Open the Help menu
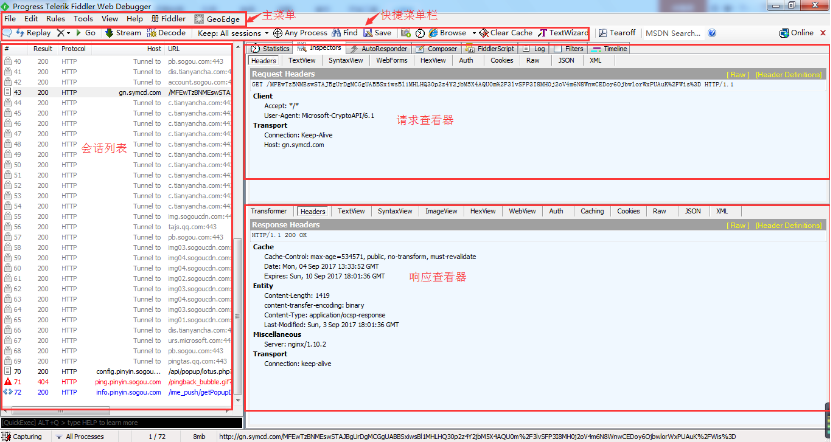831x442 pixels. (x=135, y=19)
